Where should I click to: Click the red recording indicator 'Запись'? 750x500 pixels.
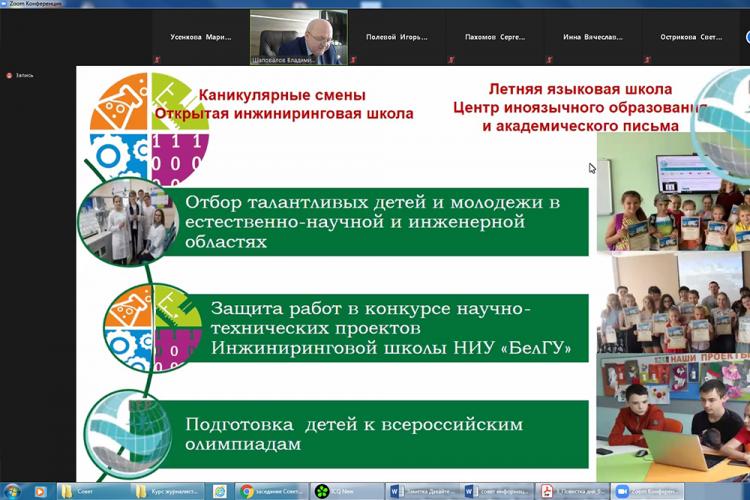(x=20, y=75)
